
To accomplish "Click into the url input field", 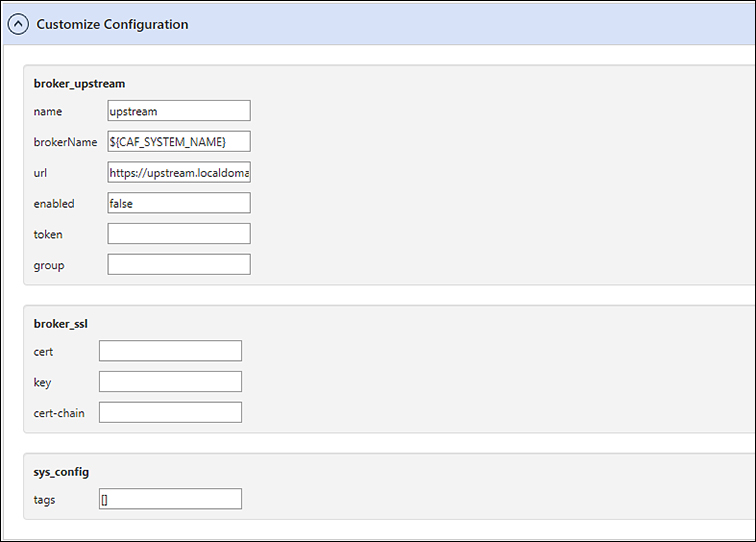I will 179,173.
